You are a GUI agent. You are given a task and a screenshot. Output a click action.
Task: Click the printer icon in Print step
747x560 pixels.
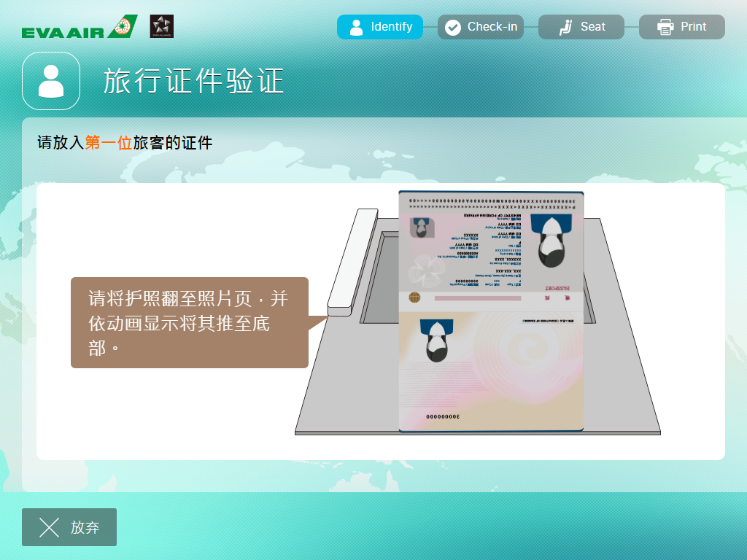point(665,27)
